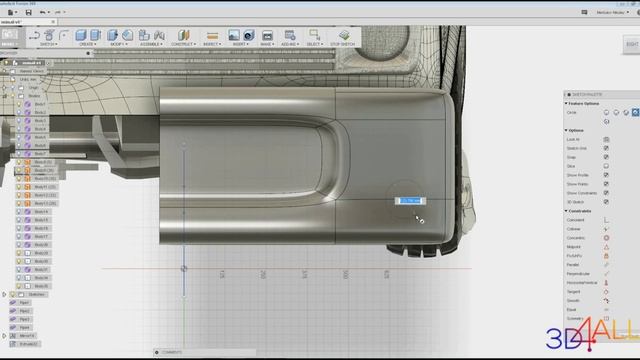This screenshot has width=640, height=360.
Task: Open the Inspect dropdown menu
Action: (x=212, y=44)
